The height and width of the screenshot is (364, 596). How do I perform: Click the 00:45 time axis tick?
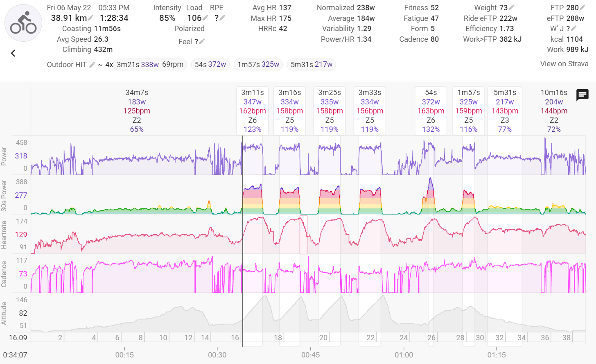310,355
